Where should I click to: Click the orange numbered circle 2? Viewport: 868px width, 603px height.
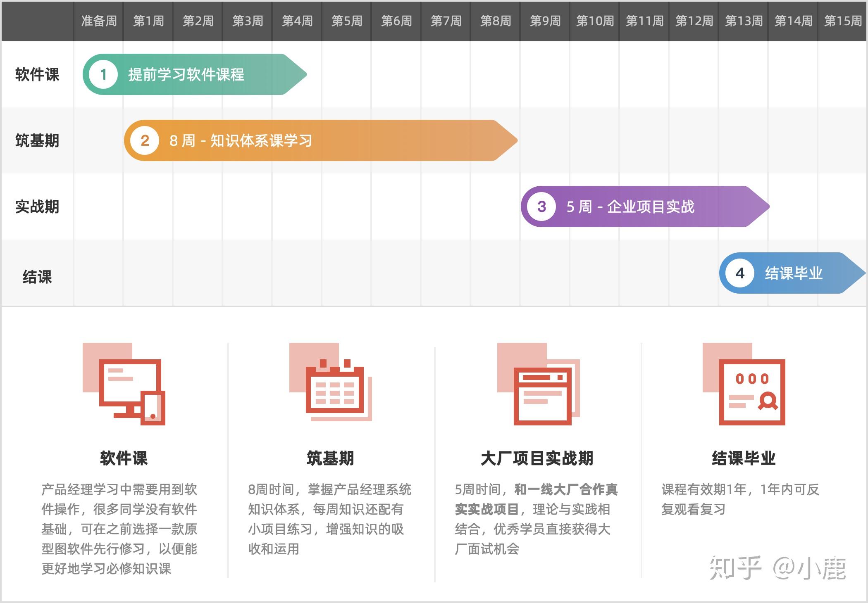[145, 140]
